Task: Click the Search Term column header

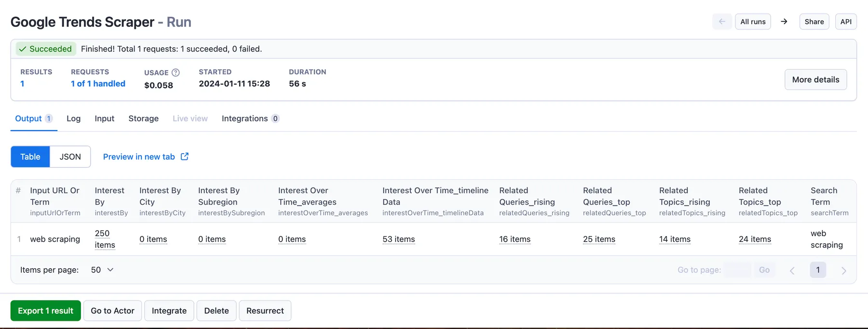Action: [829, 201]
